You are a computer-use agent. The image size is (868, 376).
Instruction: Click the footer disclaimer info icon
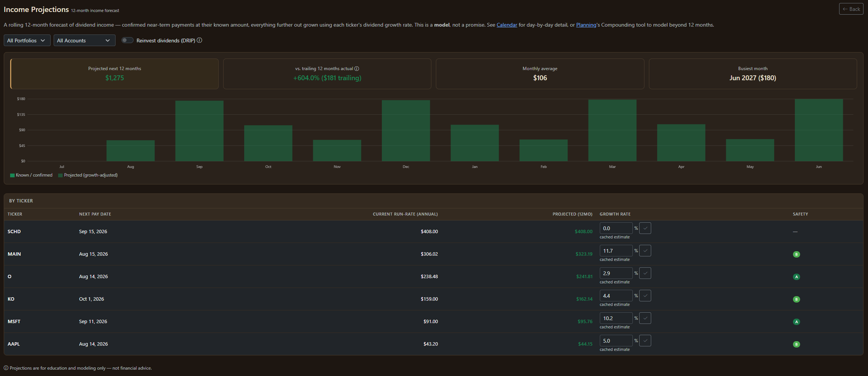[x=6, y=368]
